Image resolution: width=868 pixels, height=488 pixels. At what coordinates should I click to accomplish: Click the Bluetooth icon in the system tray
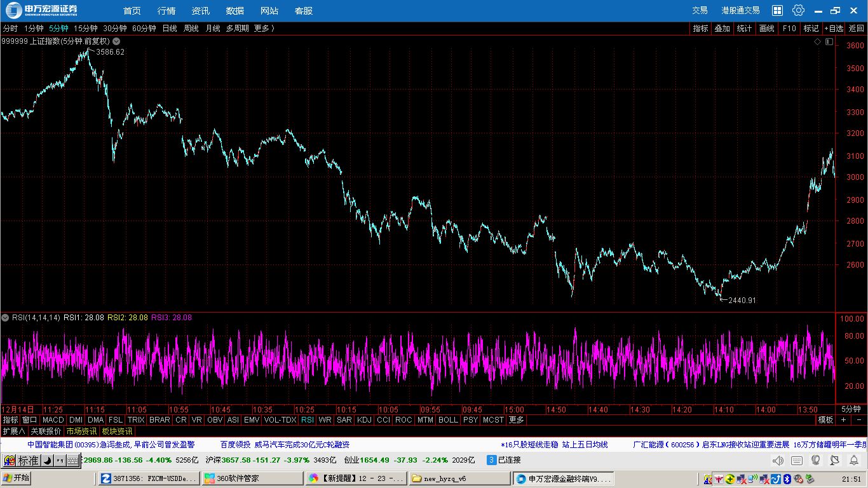coord(786,478)
